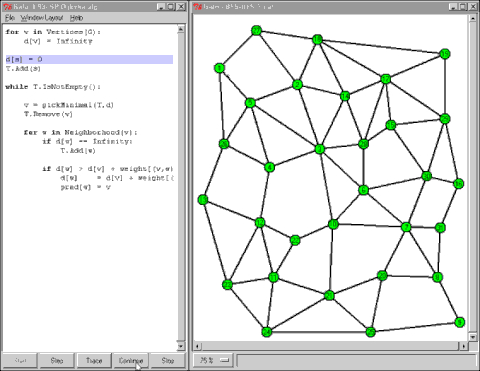
Task: Select graph vertex 24
Action: pyautogui.click(x=266, y=332)
